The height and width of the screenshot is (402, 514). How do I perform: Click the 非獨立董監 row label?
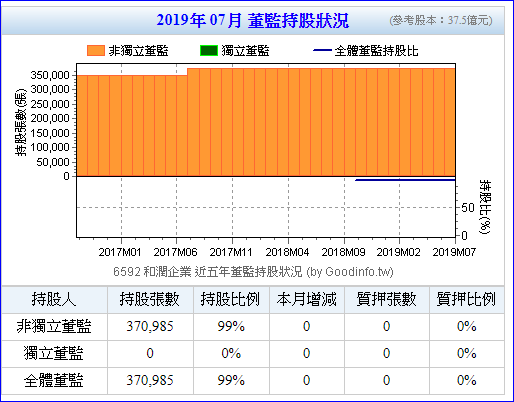tap(54, 326)
